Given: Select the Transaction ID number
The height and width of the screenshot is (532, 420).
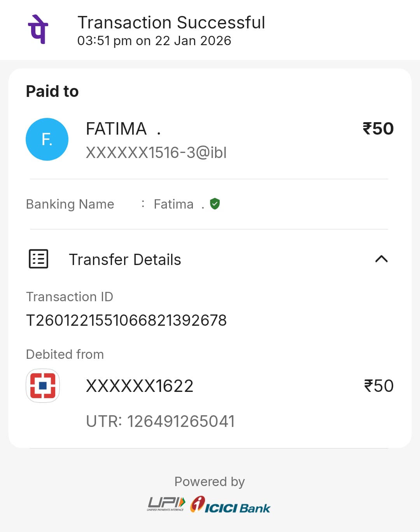Looking at the screenshot, I should (126, 320).
